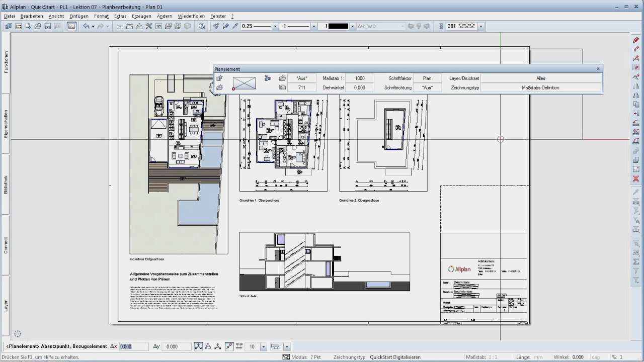Toggle the first point snap mode button

click(x=199, y=346)
